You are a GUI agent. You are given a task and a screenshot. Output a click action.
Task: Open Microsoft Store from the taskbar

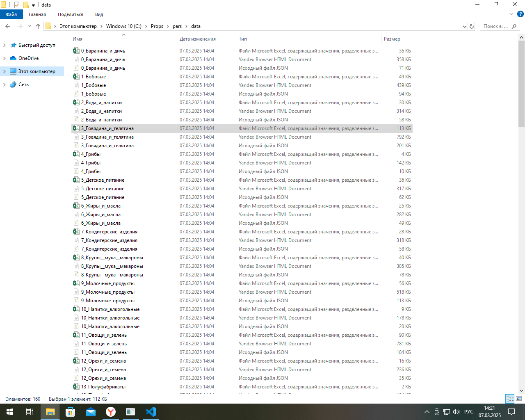pos(71,412)
